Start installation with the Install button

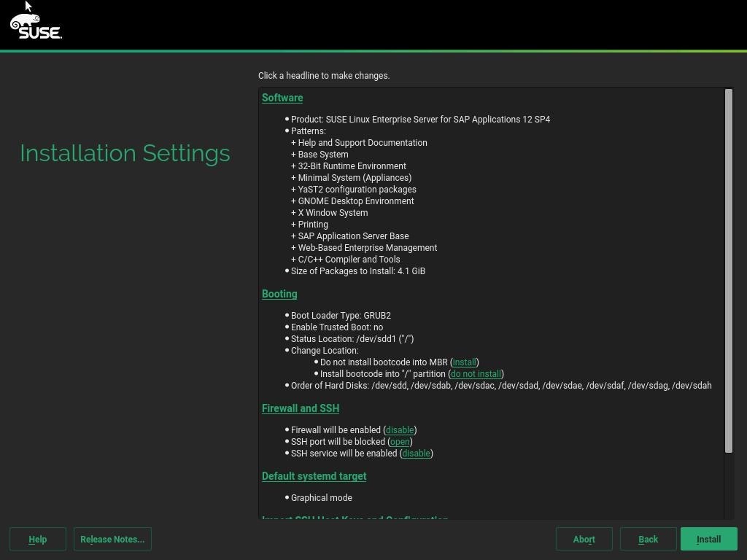coord(708,539)
